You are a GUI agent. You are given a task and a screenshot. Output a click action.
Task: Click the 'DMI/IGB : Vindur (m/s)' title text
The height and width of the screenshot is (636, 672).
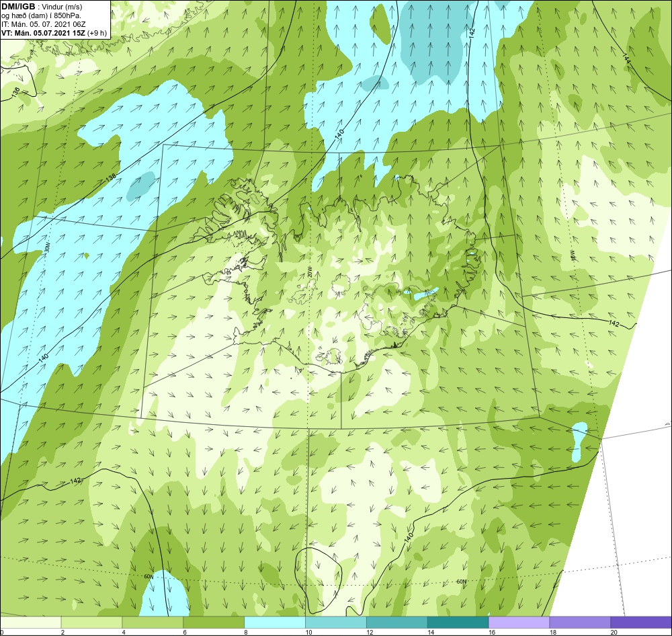coord(42,7)
